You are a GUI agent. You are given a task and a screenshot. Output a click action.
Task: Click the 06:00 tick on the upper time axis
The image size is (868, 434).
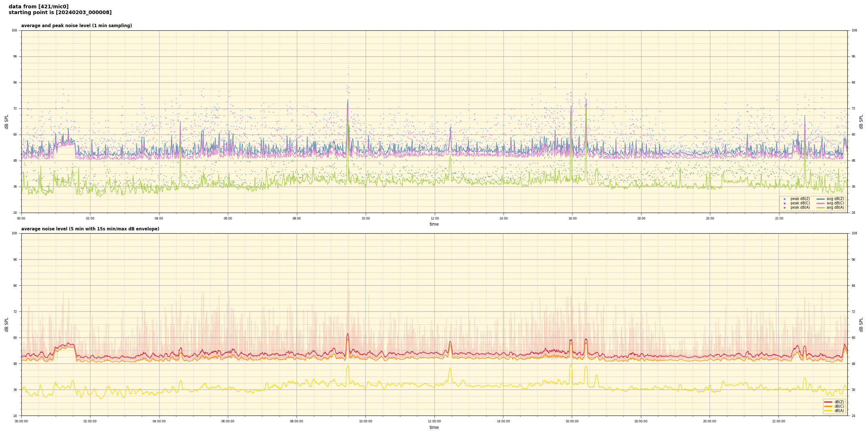tap(228, 218)
